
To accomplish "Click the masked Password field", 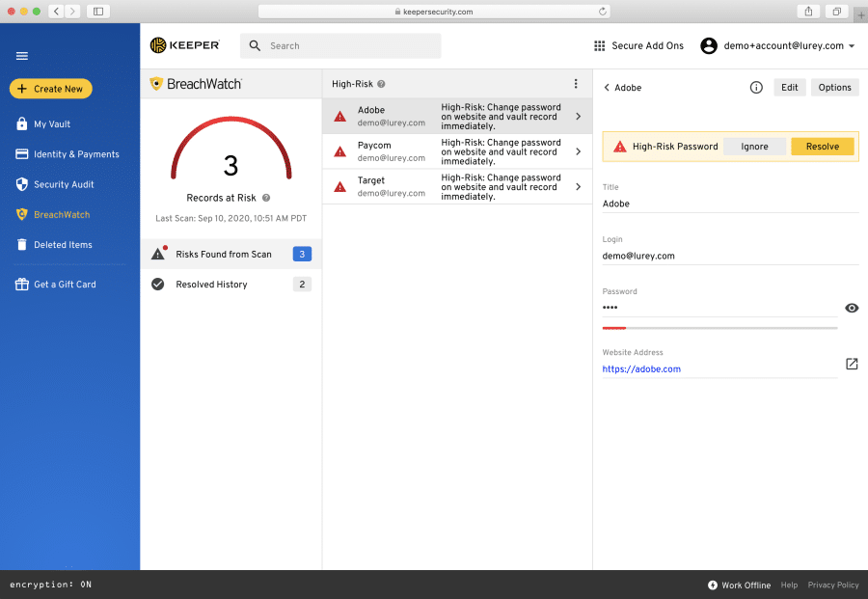I will click(719, 308).
